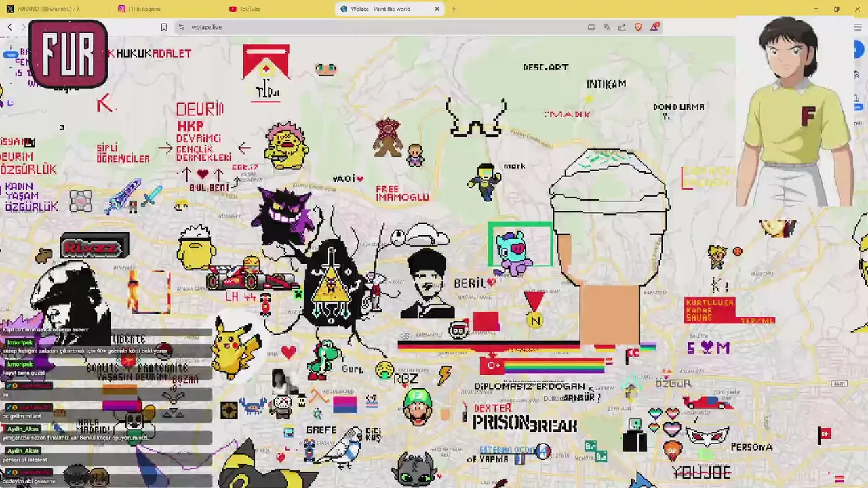The height and width of the screenshot is (488, 868).
Task: Open the Brave Shields lion icon
Action: click(638, 27)
